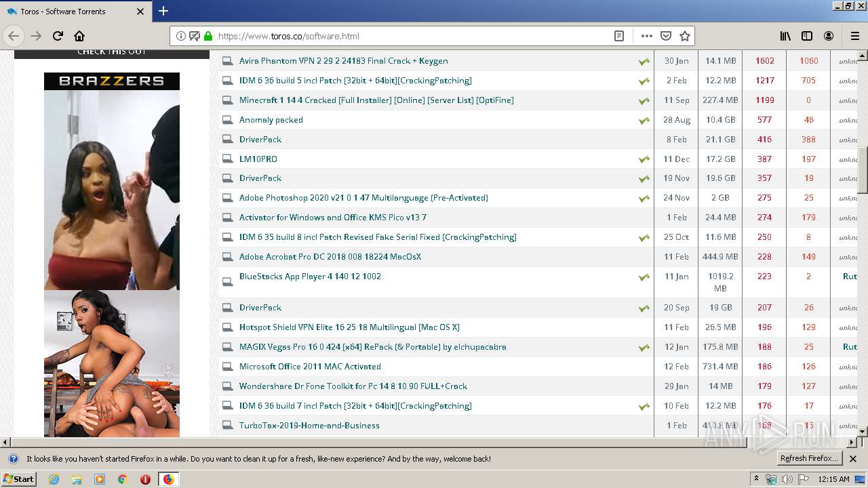Launch Chrome from the taskbar

(122, 479)
